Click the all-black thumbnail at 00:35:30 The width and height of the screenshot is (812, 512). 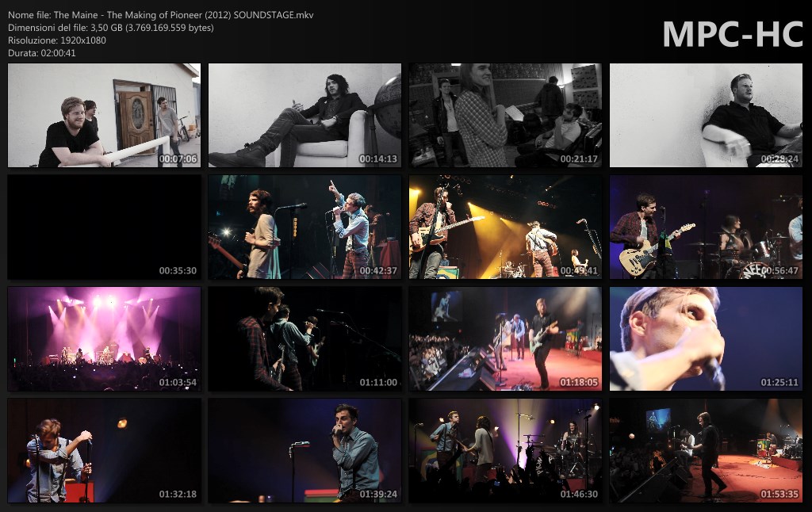click(104, 227)
